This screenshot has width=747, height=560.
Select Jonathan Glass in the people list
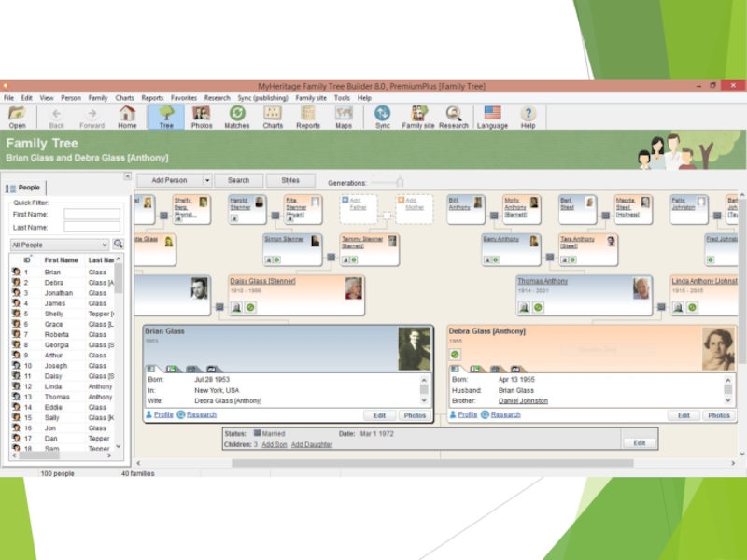(x=63, y=293)
